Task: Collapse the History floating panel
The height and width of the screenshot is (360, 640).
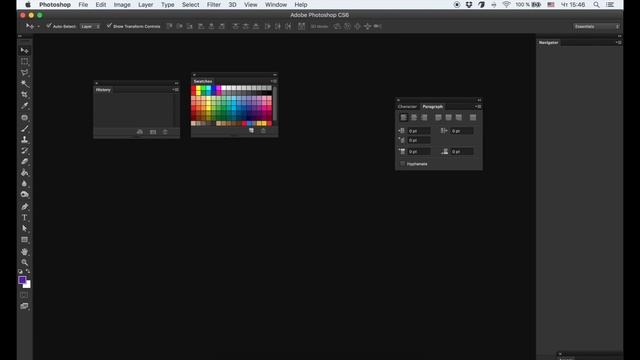Action: click(x=176, y=83)
